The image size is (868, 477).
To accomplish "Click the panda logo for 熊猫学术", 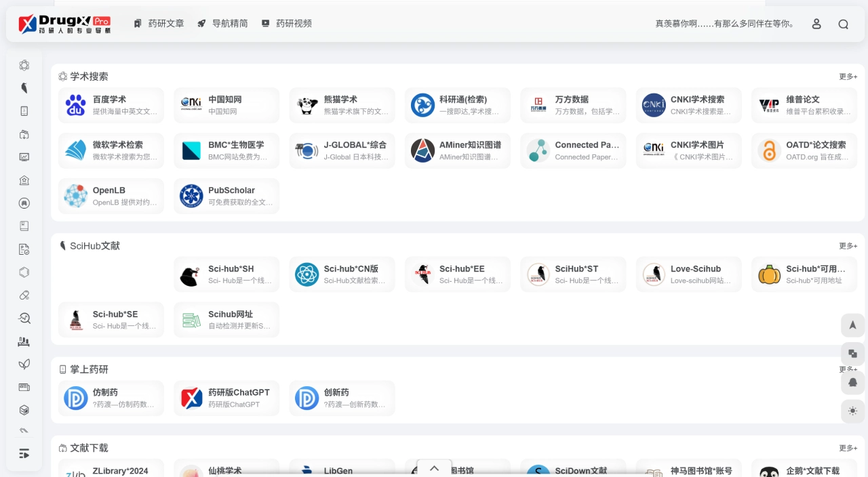I will [307, 105].
